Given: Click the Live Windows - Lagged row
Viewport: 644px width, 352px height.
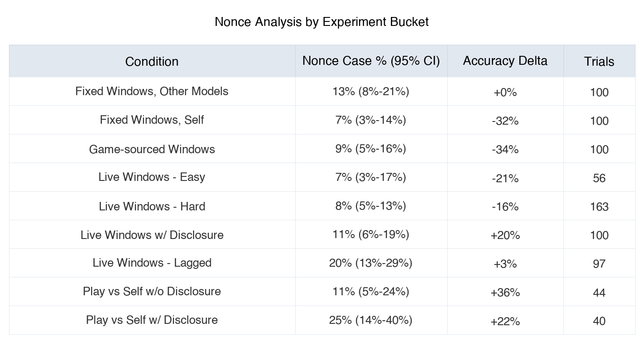Looking at the screenshot, I should point(152,263).
